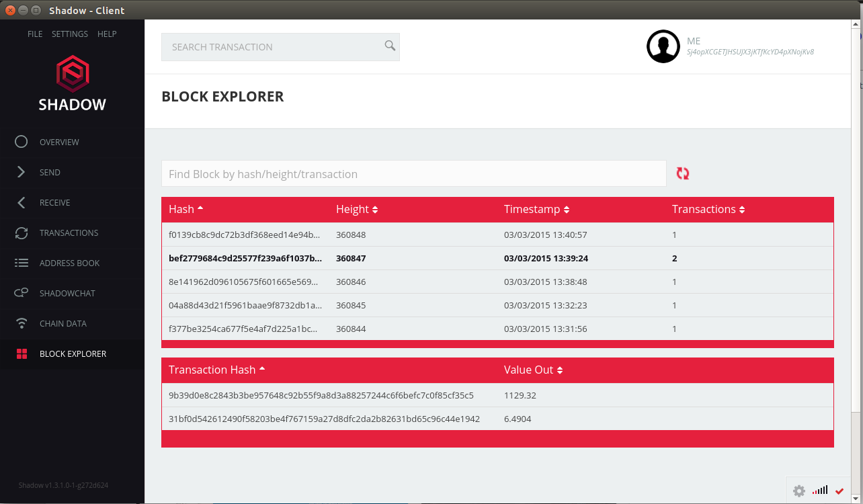Select the block row with height 360848
The width and height of the screenshot is (863, 504).
tap(497, 235)
